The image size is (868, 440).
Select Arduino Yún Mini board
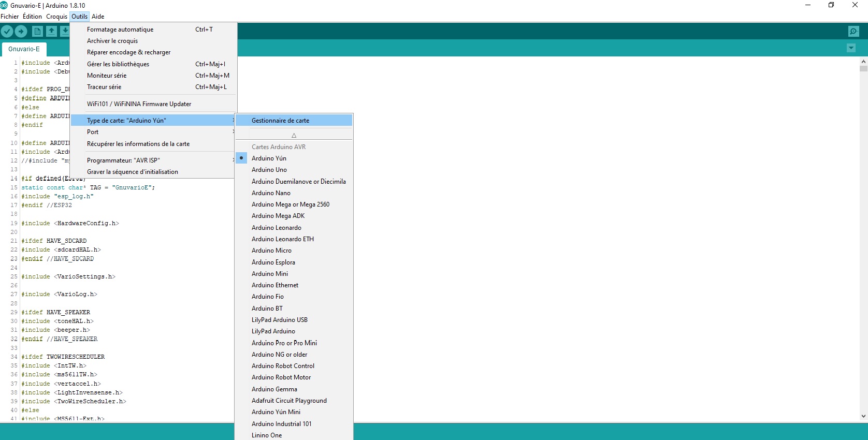click(x=294, y=412)
